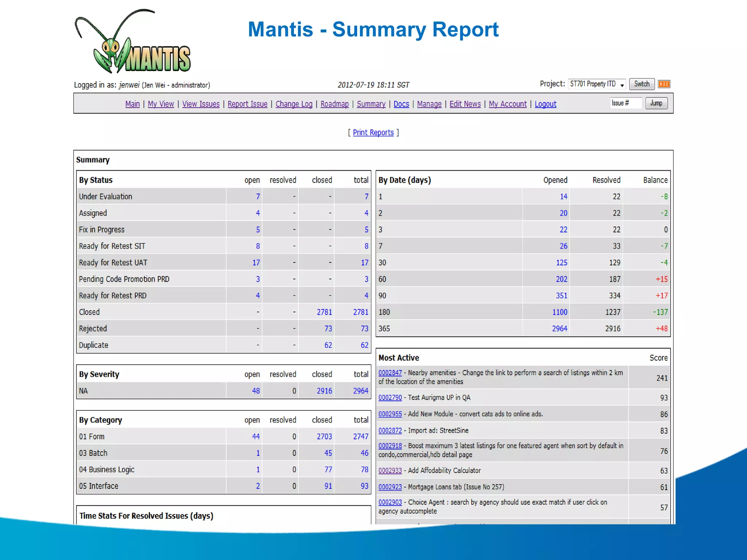This screenshot has width=747, height=560.
Task: Click Summary in the navigation bar
Action: pyautogui.click(x=371, y=104)
